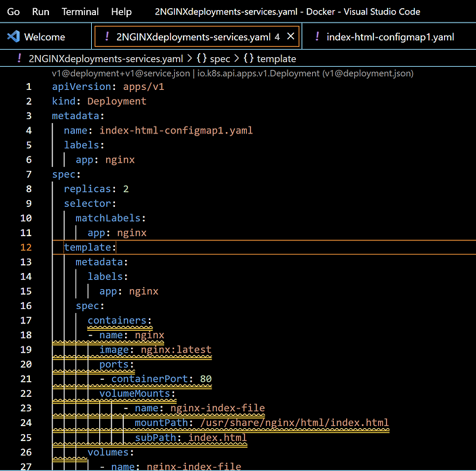Click on 'apps/v1' value

pyautogui.click(x=143, y=86)
